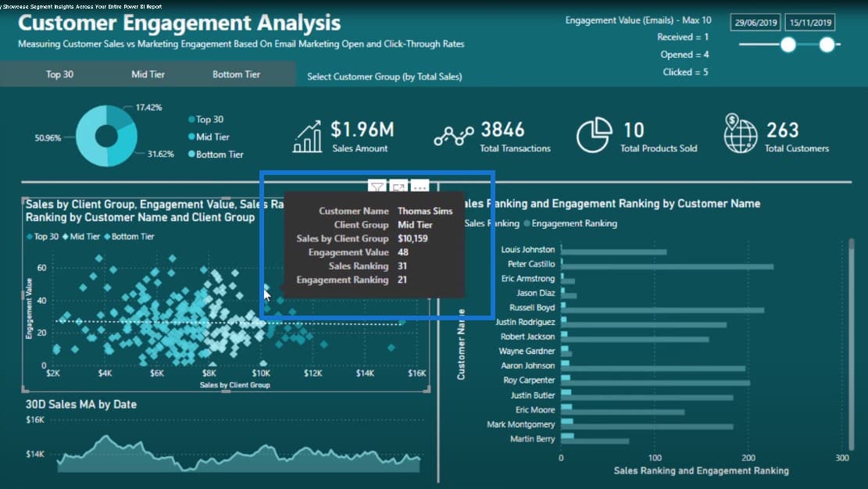
Task: Click Louis Johnston in bar chart
Action: coord(527,250)
